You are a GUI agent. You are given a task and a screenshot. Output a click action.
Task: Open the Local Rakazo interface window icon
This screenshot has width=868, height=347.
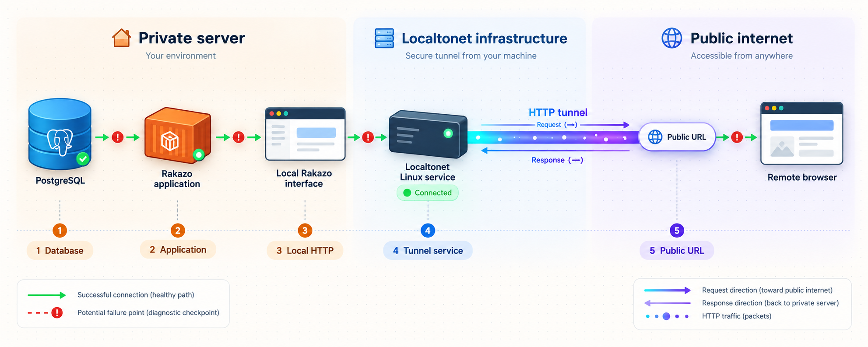click(x=305, y=134)
